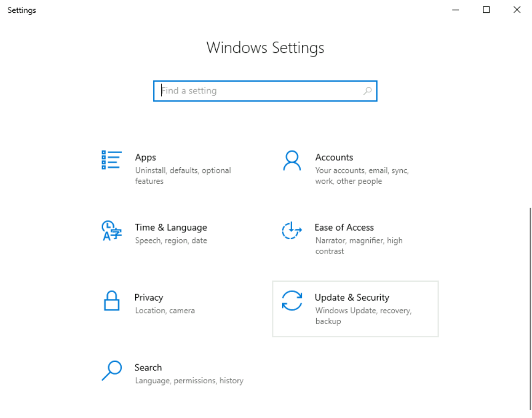Screen dimensions: 532x418
Task: Go to Time & Language title text
Action: 170,227
